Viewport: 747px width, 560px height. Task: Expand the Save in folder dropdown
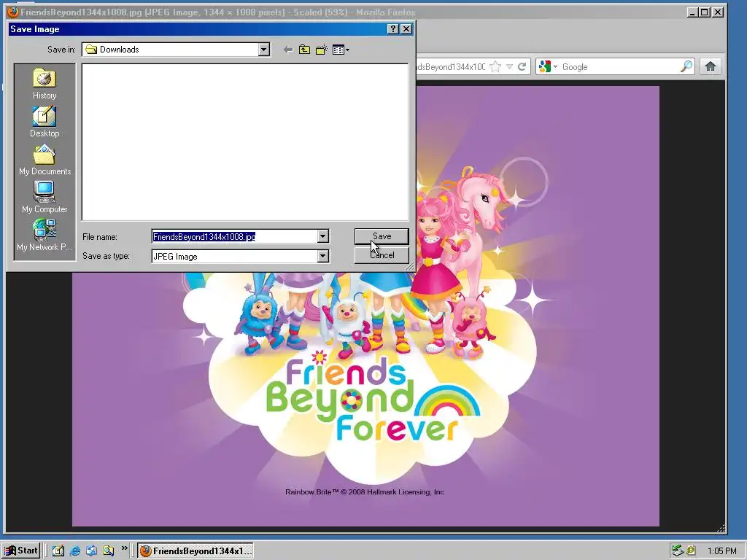tap(264, 50)
